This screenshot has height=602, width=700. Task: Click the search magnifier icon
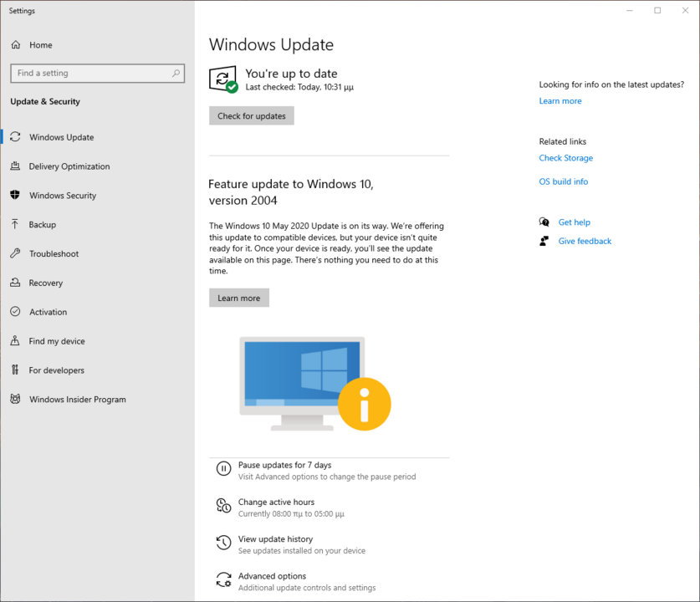[176, 73]
